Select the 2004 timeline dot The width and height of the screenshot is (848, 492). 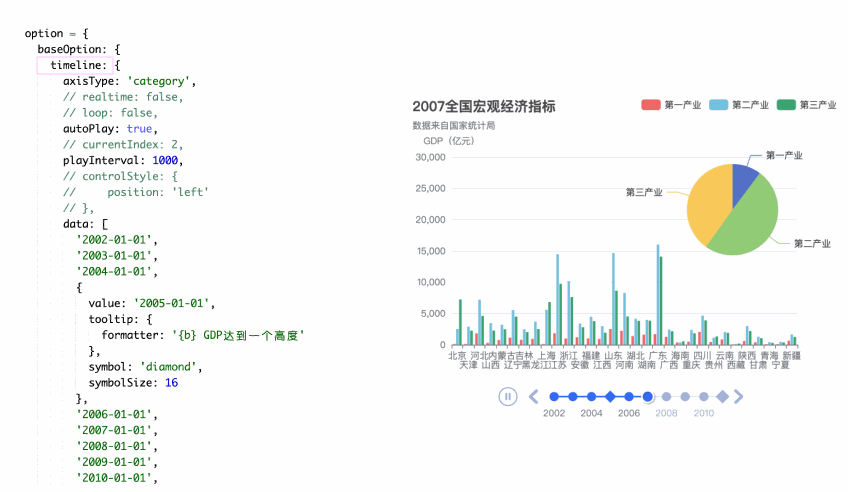pos(591,397)
